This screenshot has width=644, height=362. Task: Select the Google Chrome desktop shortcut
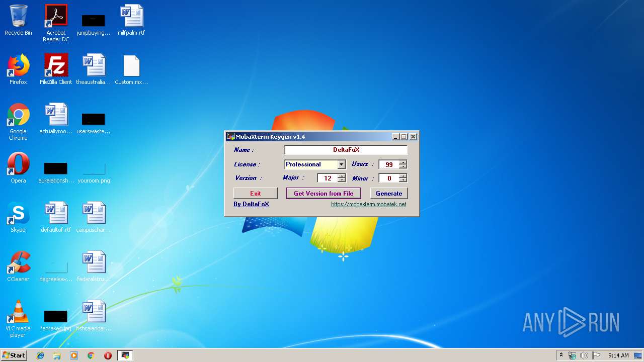[x=18, y=122]
